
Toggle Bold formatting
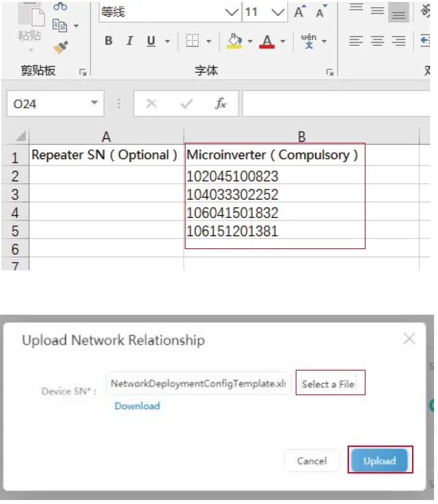tap(109, 41)
